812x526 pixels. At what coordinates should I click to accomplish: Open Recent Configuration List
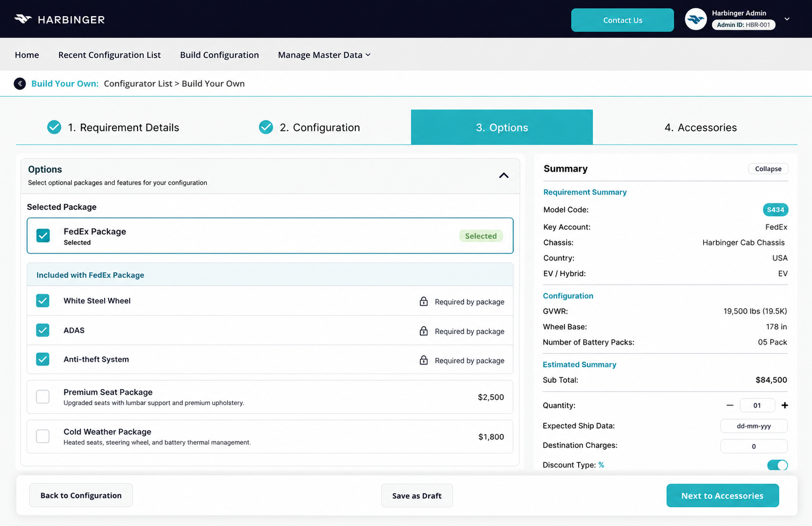[109, 55]
